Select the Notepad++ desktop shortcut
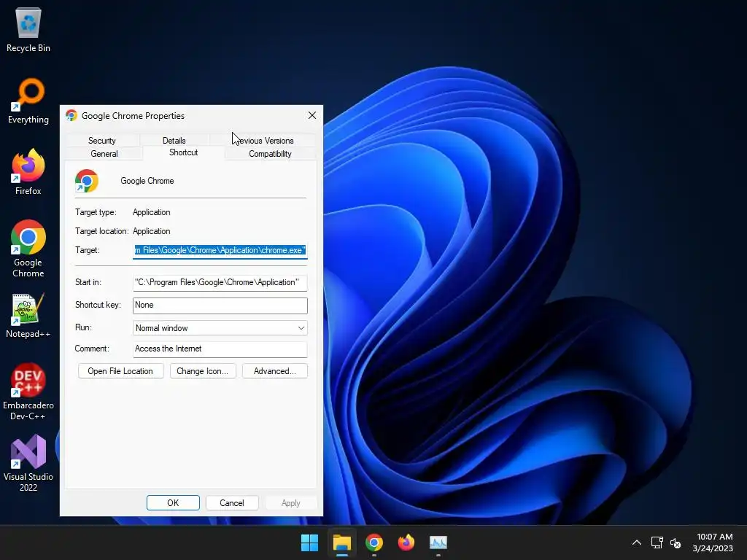The height and width of the screenshot is (560, 747). pyautogui.click(x=28, y=316)
